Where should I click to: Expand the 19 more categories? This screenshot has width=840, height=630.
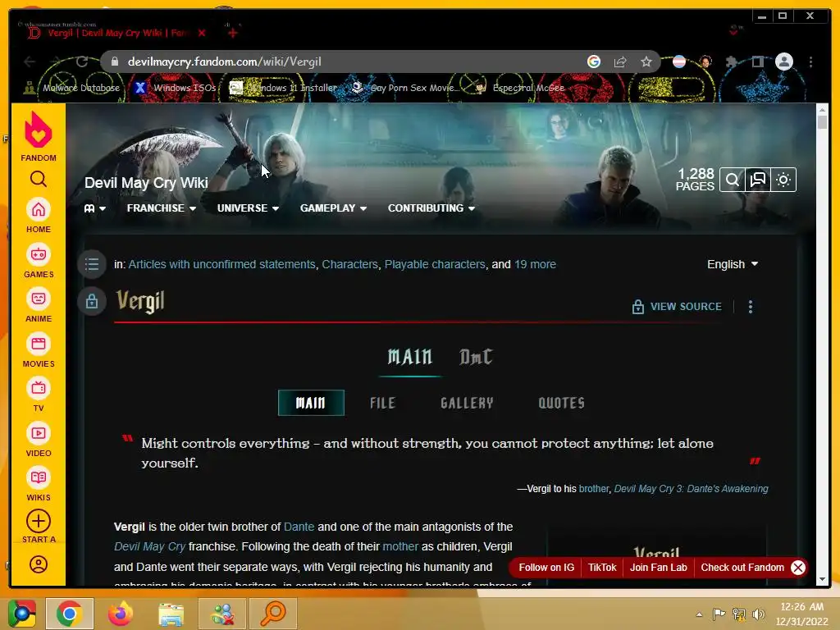click(535, 264)
